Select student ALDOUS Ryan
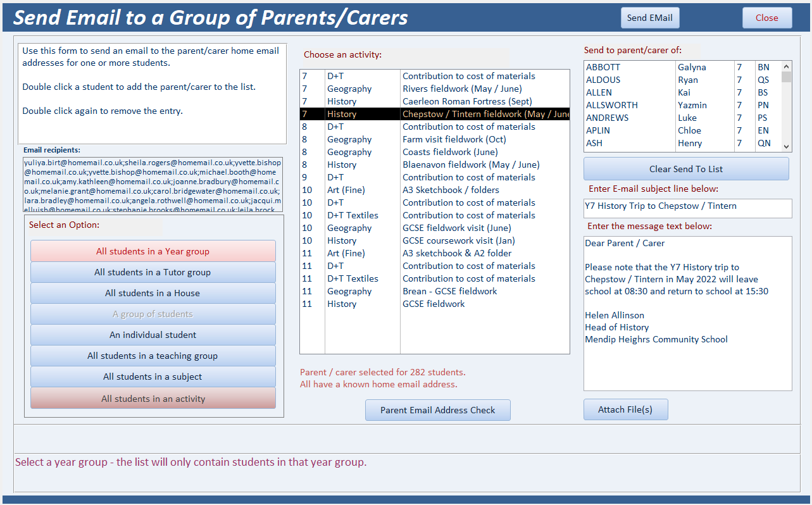The width and height of the screenshot is (812, 505). [683, 80]
